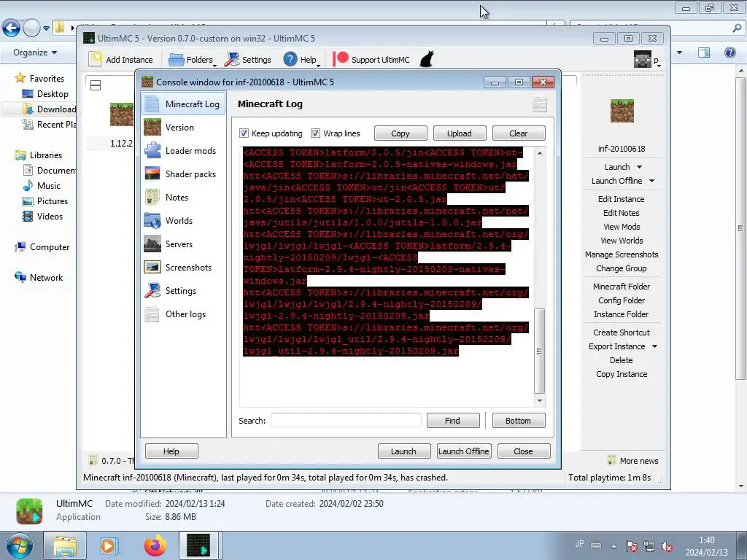Click Delete in instance side panel
This screenshot has height=560, width=747.
[622, 360]
